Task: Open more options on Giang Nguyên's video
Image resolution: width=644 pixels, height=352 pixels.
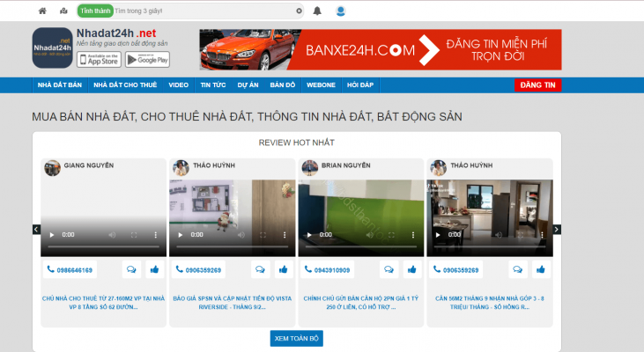Action: pyautogui.click(x=156, y=235)
